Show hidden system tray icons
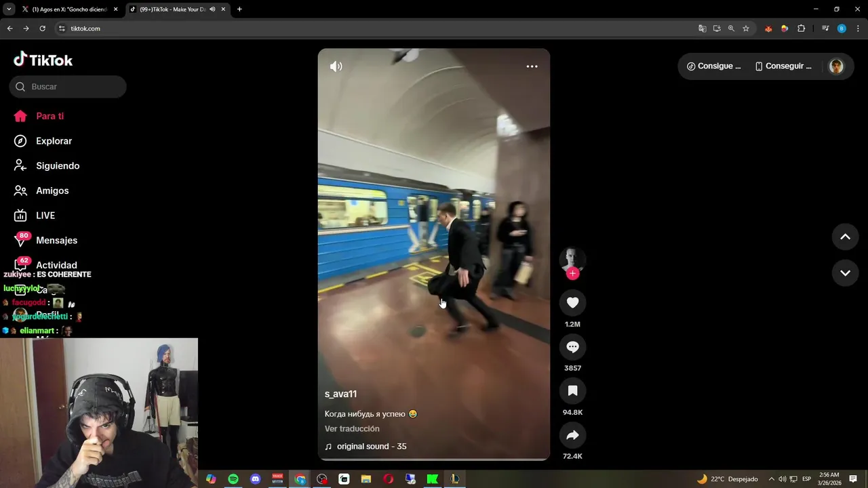Screen dimensions: 868x488 tap(771, 479)
